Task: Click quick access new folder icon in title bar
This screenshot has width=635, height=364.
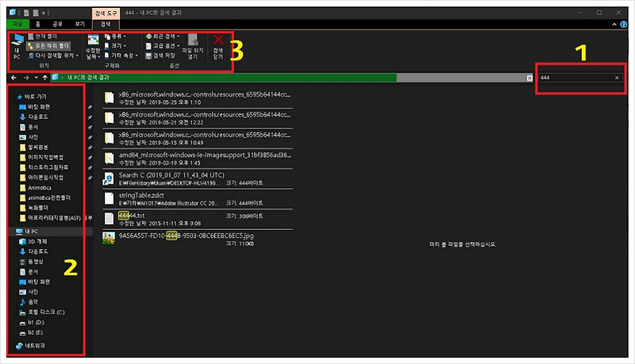Action: pyautogui.click(x=36, y=13)
